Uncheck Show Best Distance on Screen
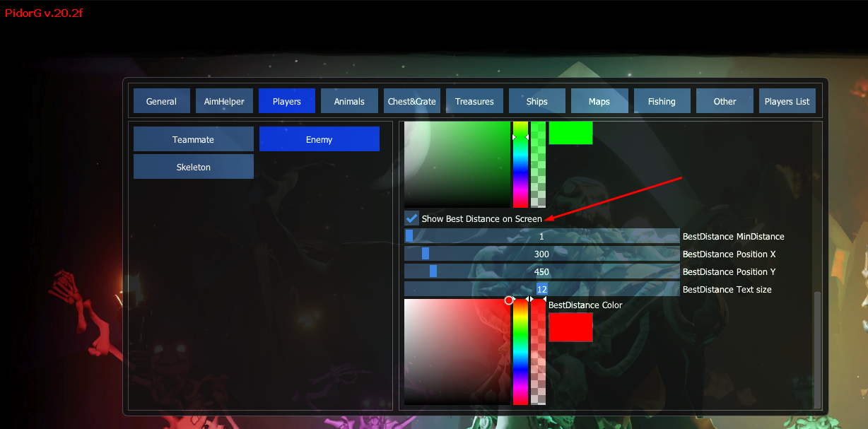Screen dimensions: 868x429 pos(411,218)
